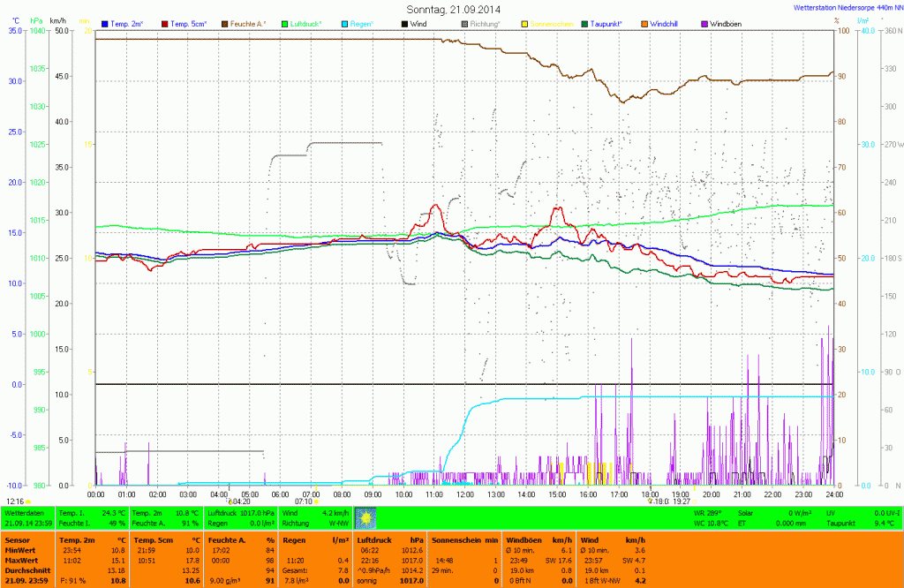Click the purple Windböen legend square
904x588 pixels.
(x=704, y=24)
